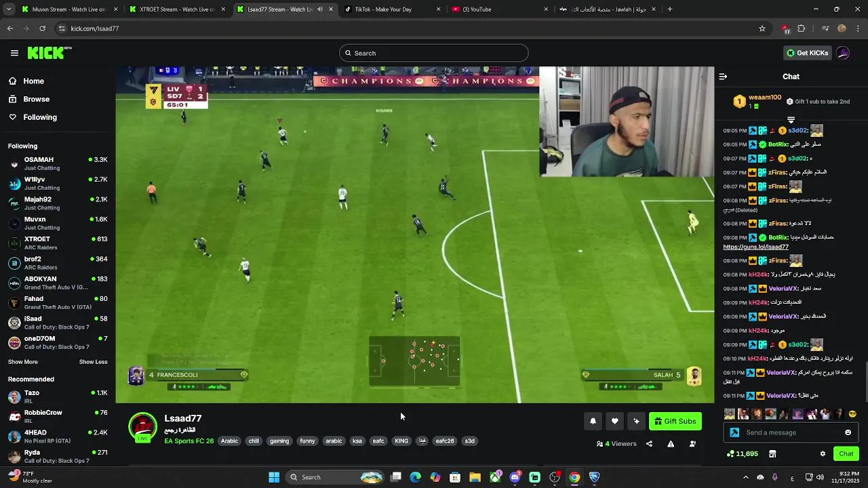The height and width of the screenshot is (488, 868).
Task: Show hidden system tray icons
Action: pyautogui.click(x=745, y=477)
